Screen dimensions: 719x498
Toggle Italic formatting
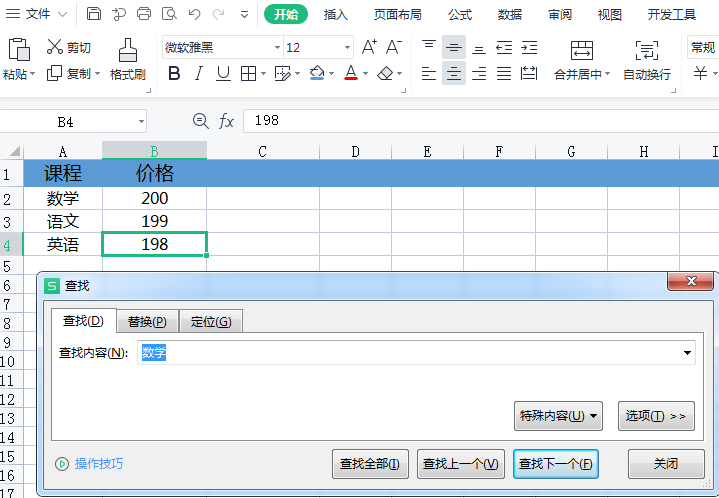click(x=199, y=73)
